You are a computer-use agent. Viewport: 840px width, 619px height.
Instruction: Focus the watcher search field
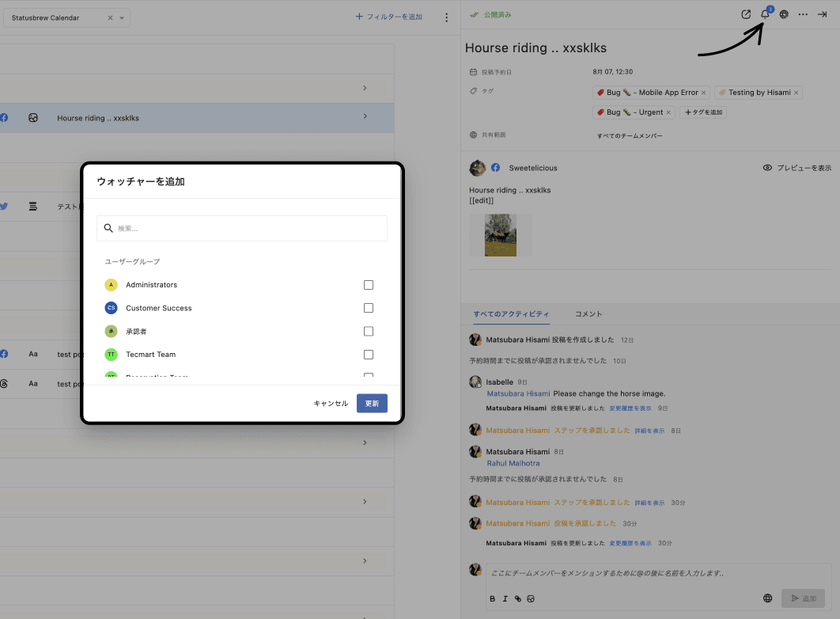point(245,228)
